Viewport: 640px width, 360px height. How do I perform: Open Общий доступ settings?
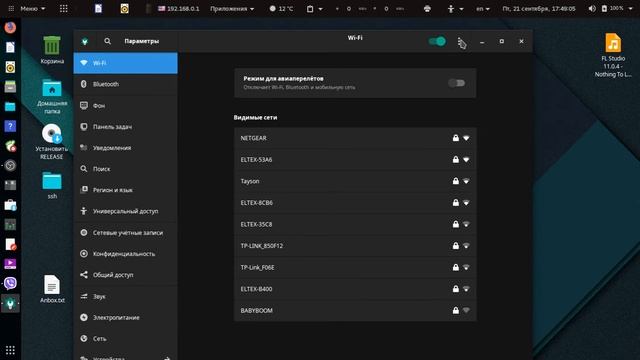[x=126, y=275]
